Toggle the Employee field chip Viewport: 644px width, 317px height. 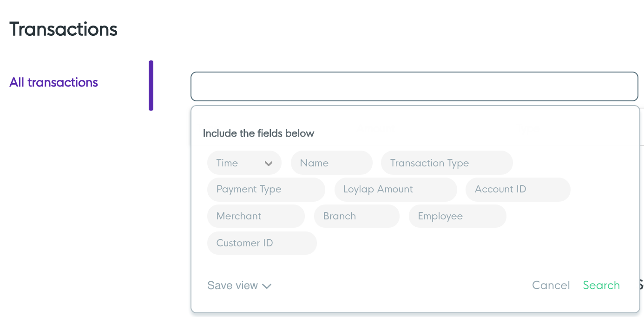coord(457,216)
